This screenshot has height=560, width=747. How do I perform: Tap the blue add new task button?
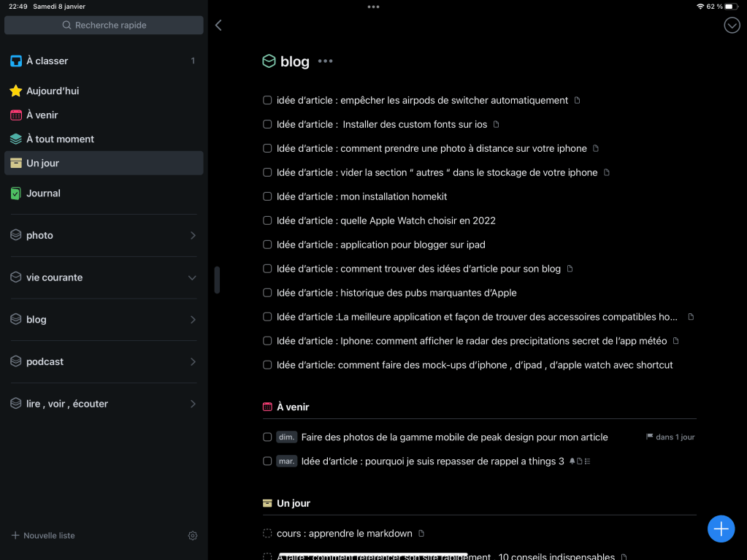721,529
